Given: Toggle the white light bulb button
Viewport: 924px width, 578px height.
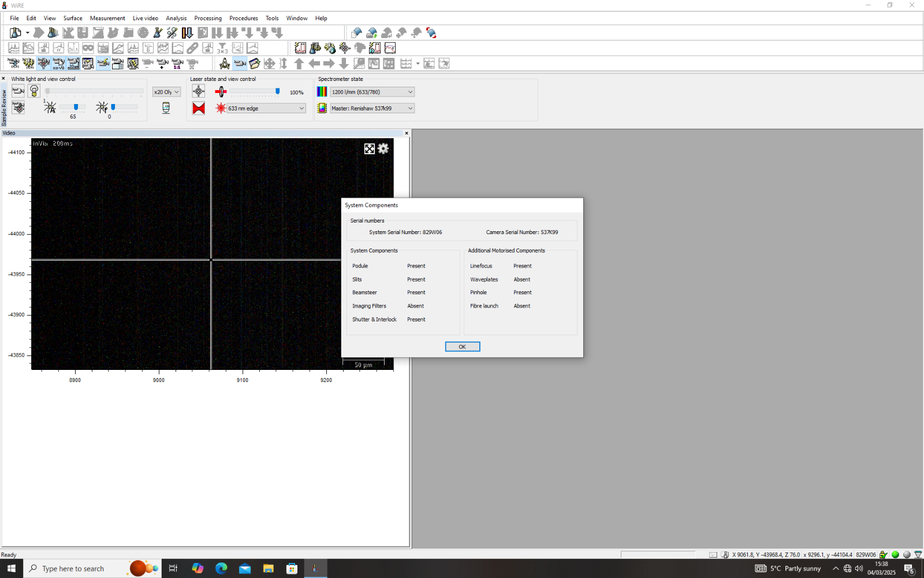Looking at the screenshot, I should pyautogui.click(x=34, y=91).
